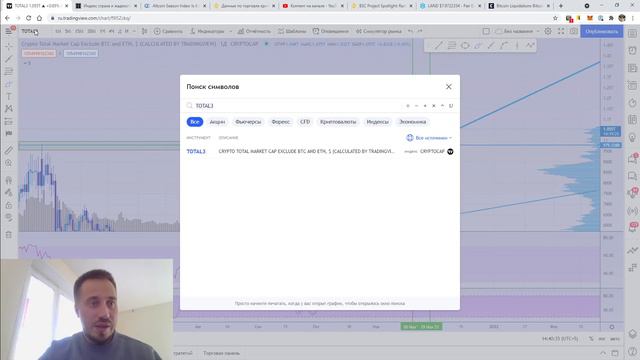The image size is (640, 360).
Task: Select the zoom in tool in left toolbar
Action: click(x=9, y=163)
